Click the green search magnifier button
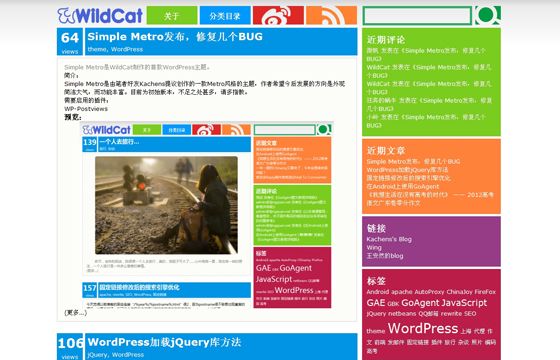Image resolution: width=560 pixels, height=360 pixels. tap(488, 15)
